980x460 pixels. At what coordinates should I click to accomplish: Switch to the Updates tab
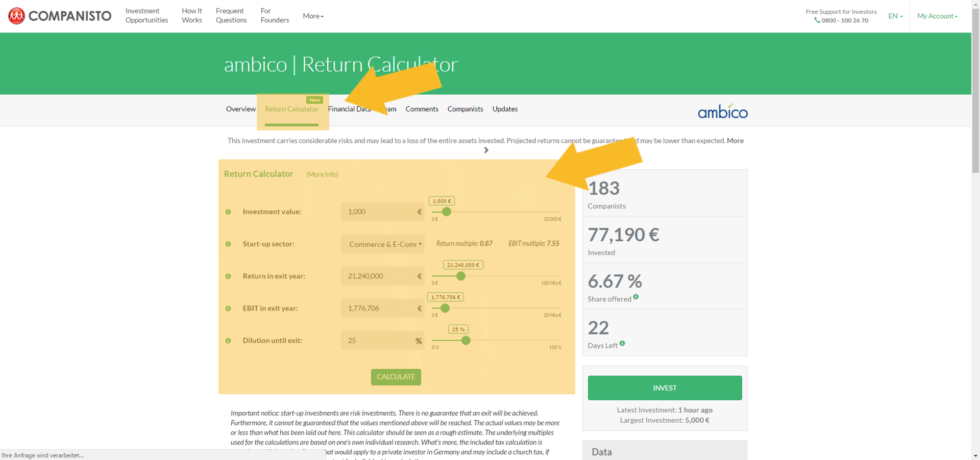505,109
